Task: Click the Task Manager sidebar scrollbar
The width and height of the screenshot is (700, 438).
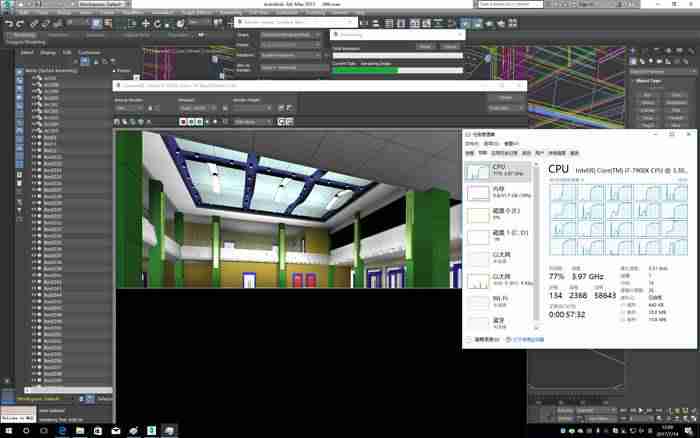Action: point(536,246)
